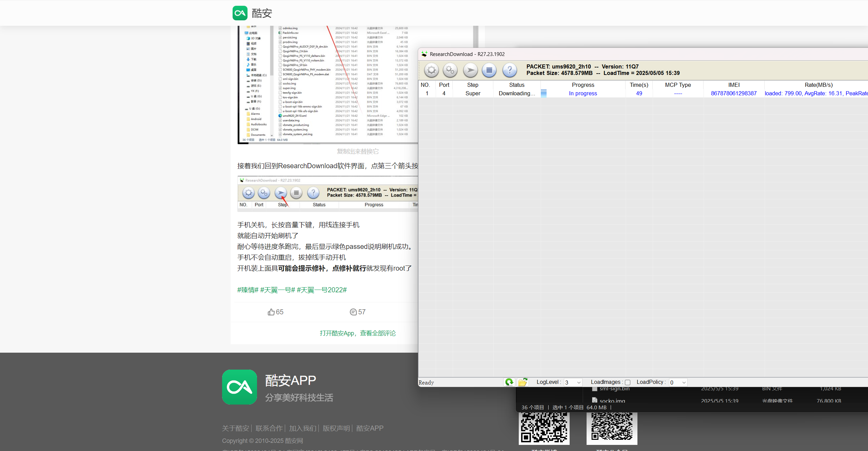Click the IMEI value 867878061298387
The height and width of the screenshot is (451, 868).
(734, 93)
